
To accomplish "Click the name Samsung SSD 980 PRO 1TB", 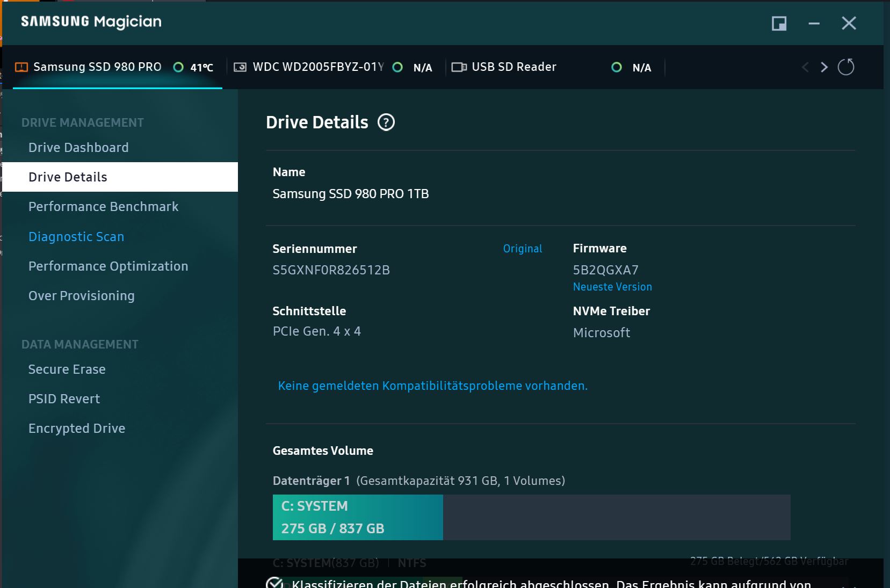I will click(351, 194).
